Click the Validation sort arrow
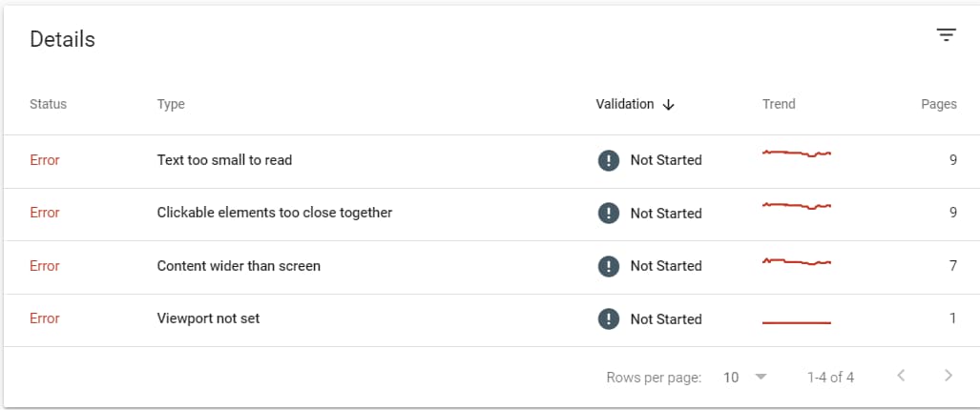Screen dimensions: 980x410 pyautogui.click(x=668, y=105)
